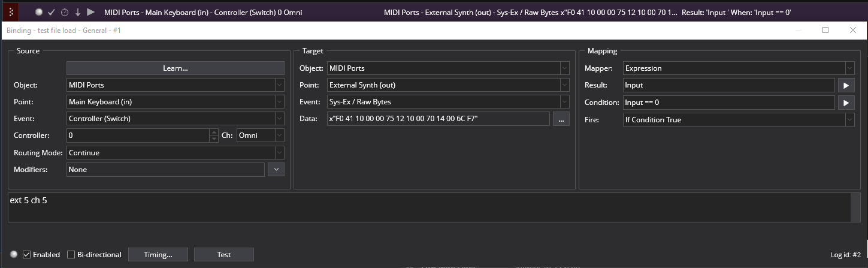Click the checkmark icon in the binding row
868x268 pixels.
point(52,12)
